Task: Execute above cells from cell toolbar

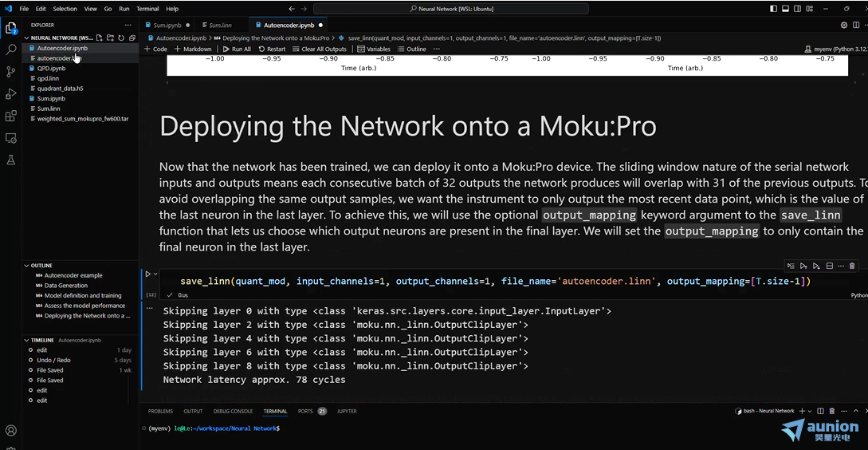Action: point(803,266)
